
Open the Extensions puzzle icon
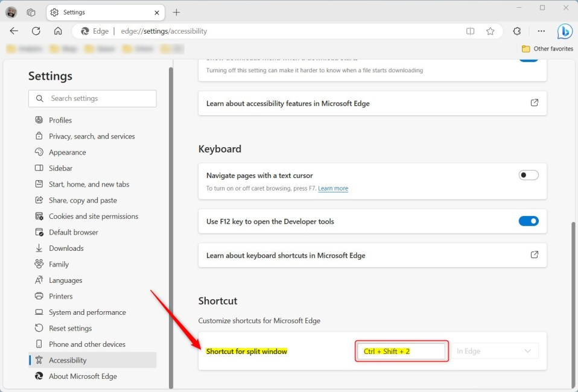coord(517,31)
